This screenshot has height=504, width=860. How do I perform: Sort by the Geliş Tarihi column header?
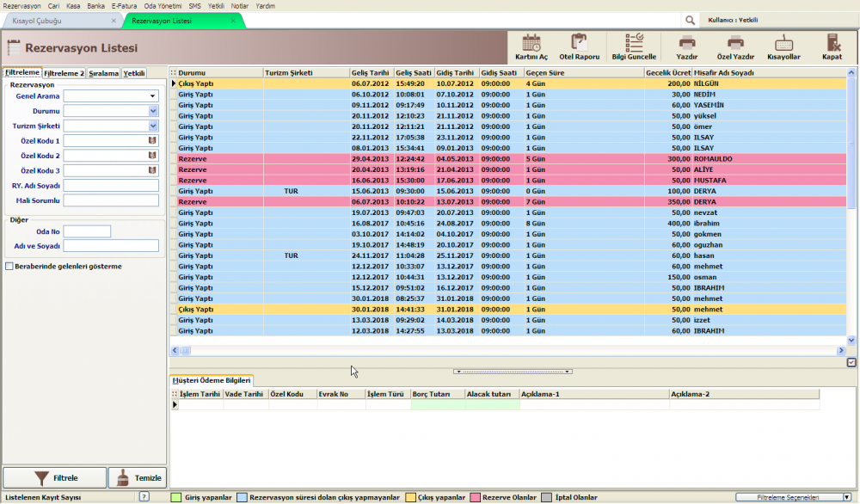(x=372, y=72)
